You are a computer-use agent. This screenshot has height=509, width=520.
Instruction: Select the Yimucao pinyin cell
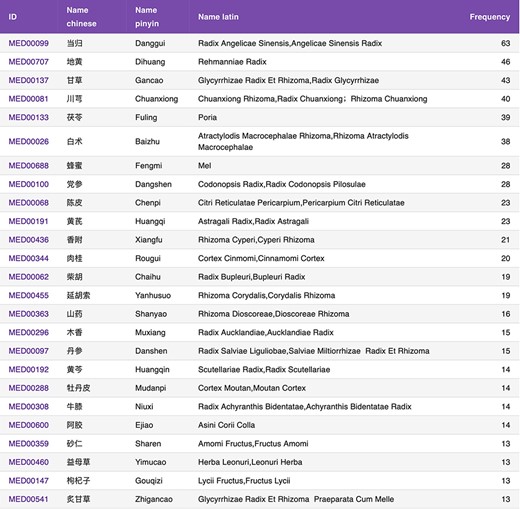[x=150, y=462]
